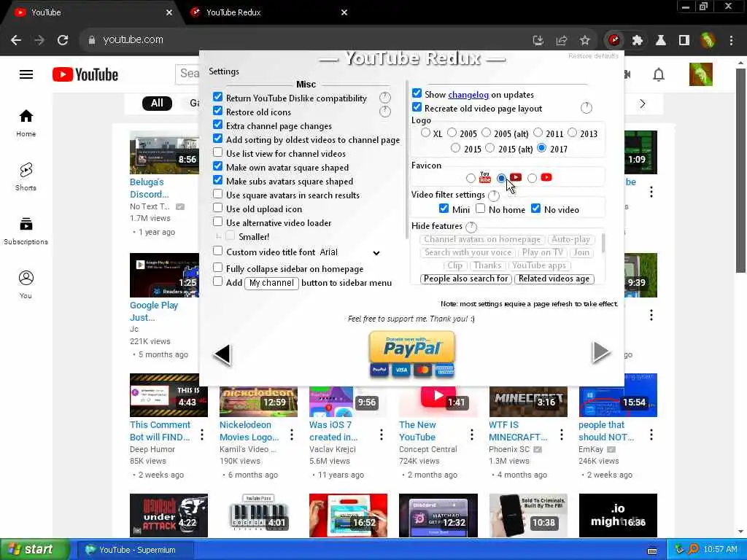Click Restore defaults in Redux settings
The width and height of the screenshot is (747, 560).
[x=593, y=56]
